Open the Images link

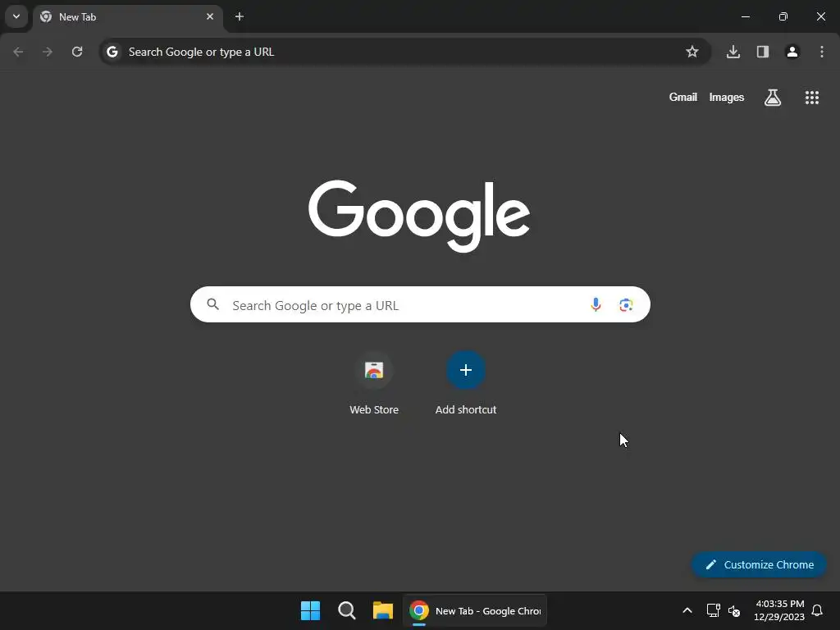pyautogui.click(x=727, y=98)
